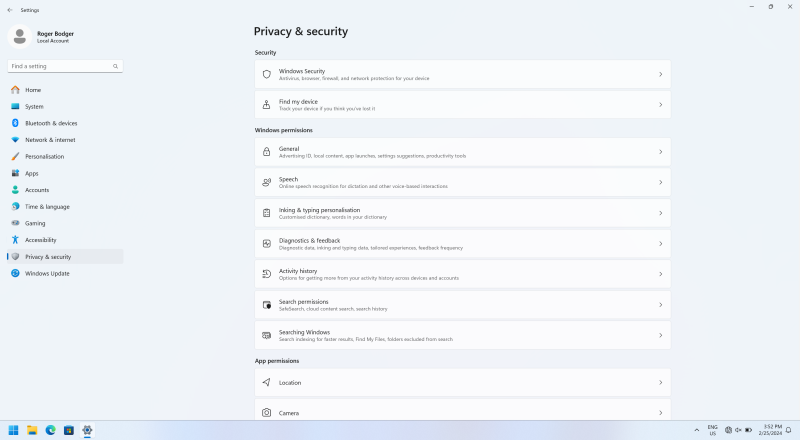
Task: Click the Speech icon
Action: pyautogui.click(x=266, y=182)
